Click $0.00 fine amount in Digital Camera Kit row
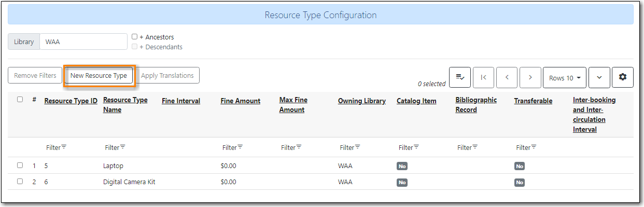The height and width of the screenshot is (207, 644). click(x=228, y=182)
